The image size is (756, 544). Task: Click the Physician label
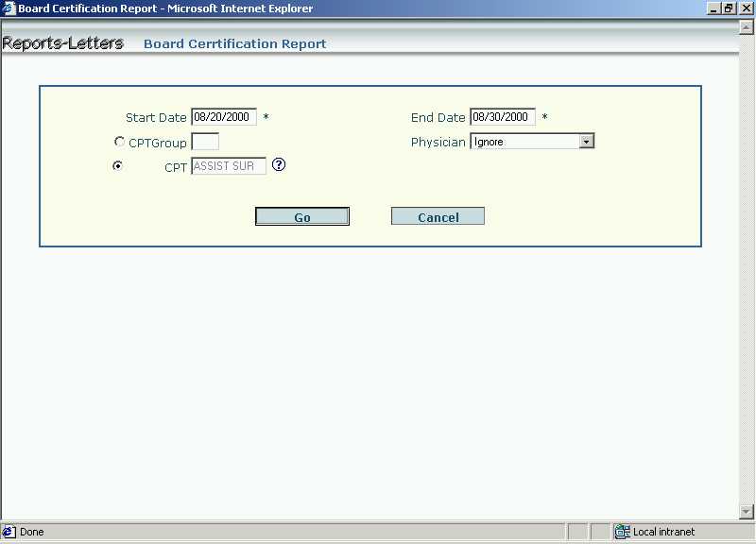point(438,143)
